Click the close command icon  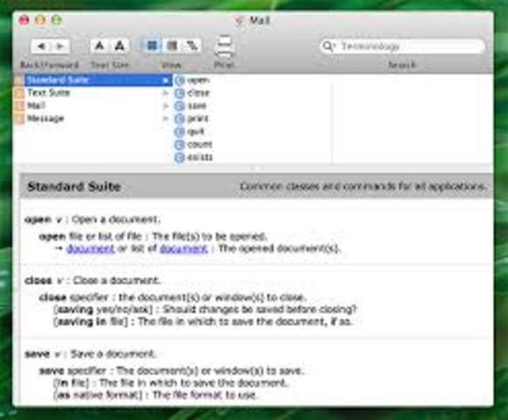pyautogui.click(x=179, y=93)
